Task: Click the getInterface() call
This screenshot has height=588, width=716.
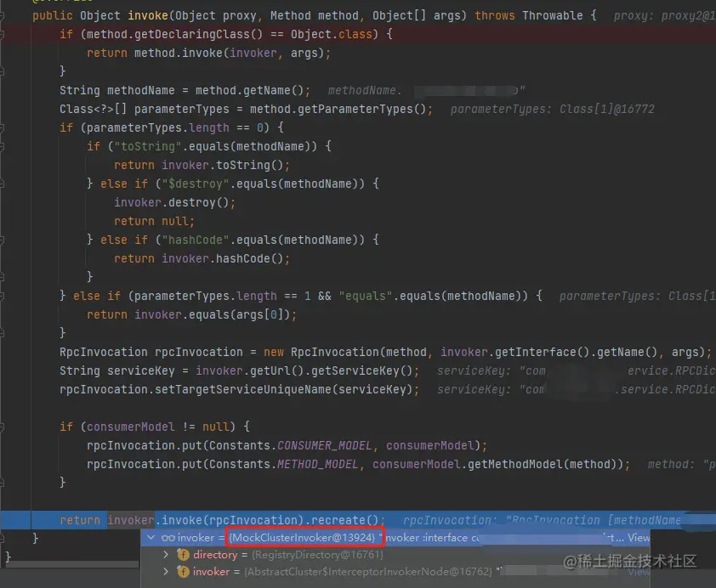Action: point(542,352)
